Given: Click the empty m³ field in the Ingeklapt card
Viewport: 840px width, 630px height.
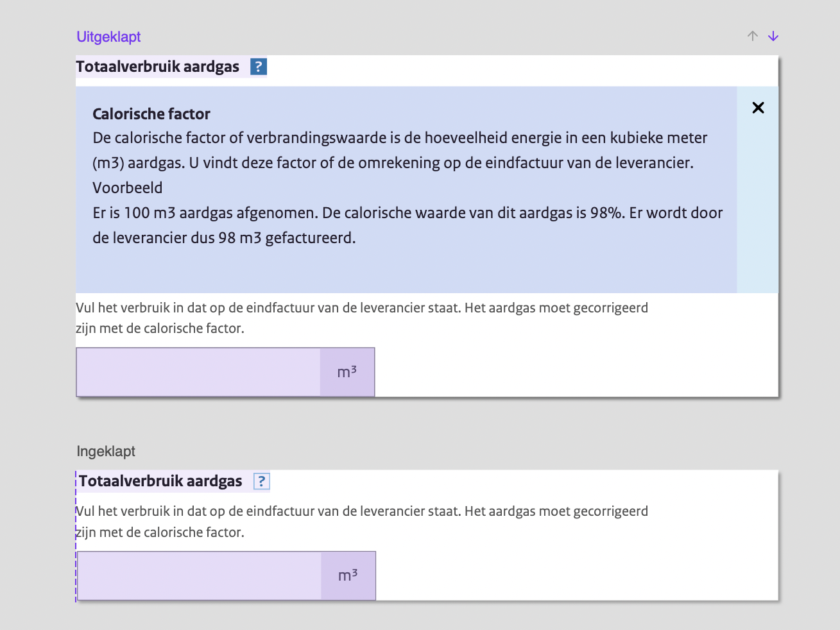Looking at the screenshot, I should (x=198, y=575).
